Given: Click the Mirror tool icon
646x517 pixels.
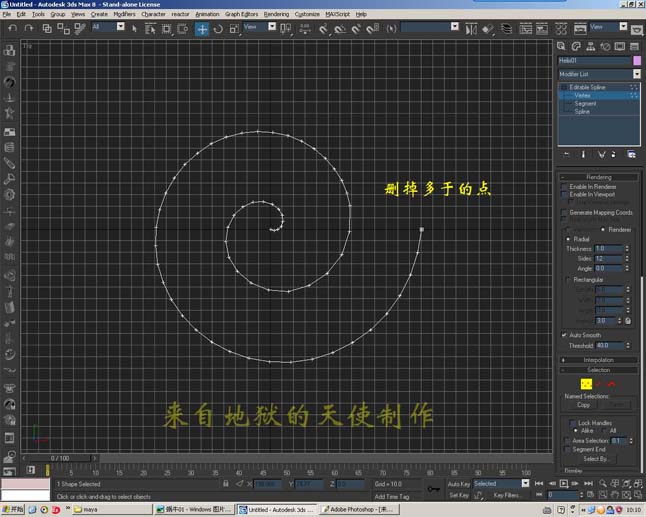Looking at the screenshot, I should (x=471, y=29).
